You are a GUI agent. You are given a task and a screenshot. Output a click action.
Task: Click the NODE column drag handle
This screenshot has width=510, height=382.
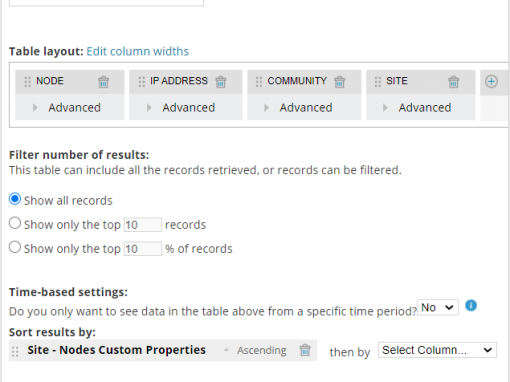[x=28, y=82]
